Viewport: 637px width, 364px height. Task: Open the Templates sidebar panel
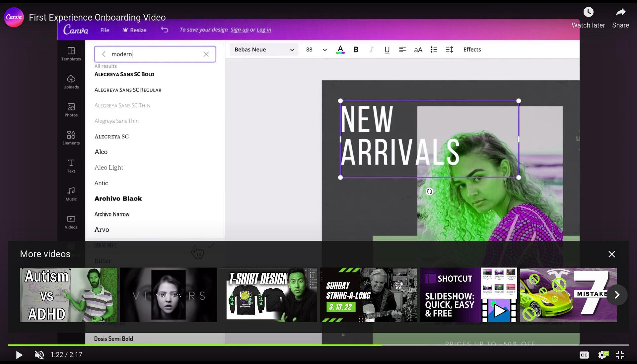[71, 54]
